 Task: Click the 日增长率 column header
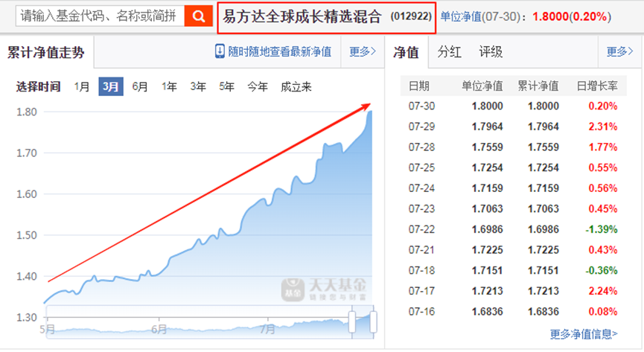click(597, 86)
